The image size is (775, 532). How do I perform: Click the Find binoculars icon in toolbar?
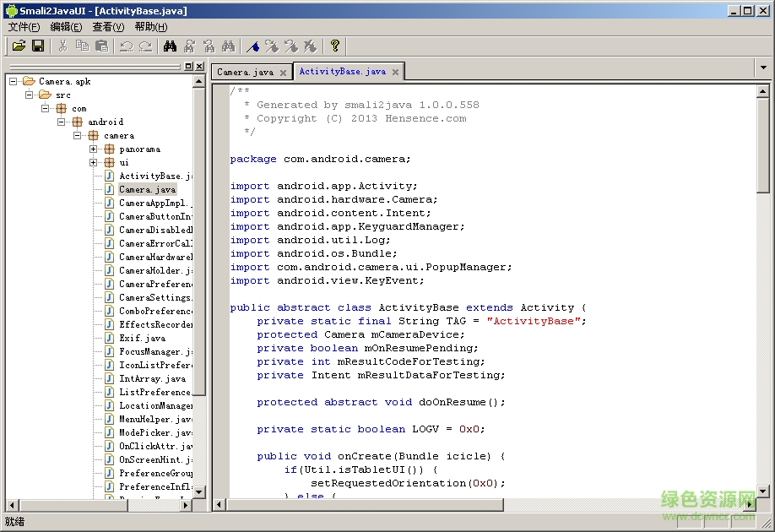click(x=170, y=46)
